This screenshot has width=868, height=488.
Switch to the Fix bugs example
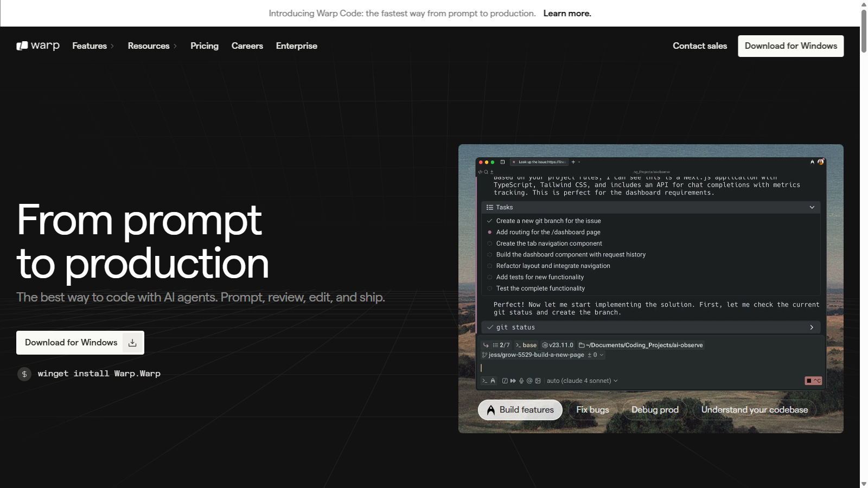tap(592, 409)
